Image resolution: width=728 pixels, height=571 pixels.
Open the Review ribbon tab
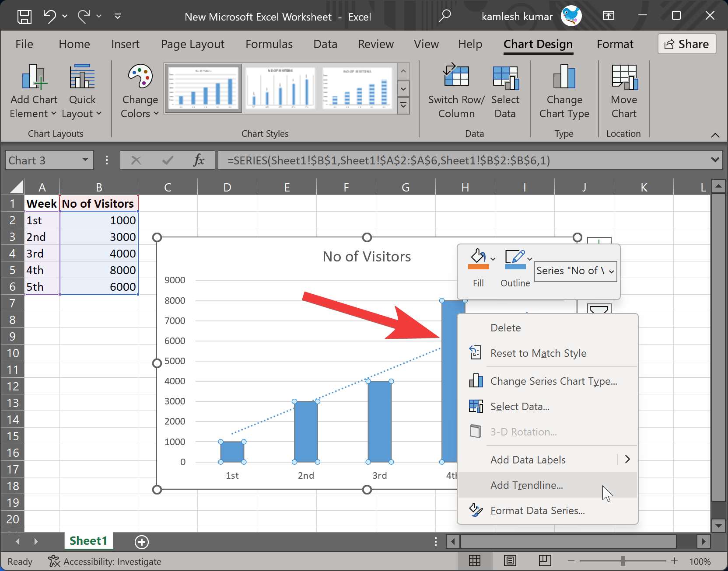[376, 44]
